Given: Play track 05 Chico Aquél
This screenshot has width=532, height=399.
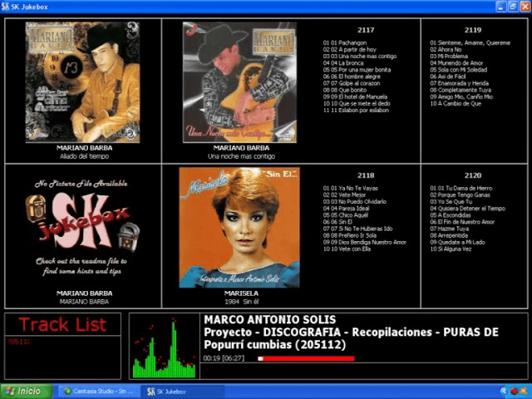Looking at the screenshot, I should (x=346, y=215).
